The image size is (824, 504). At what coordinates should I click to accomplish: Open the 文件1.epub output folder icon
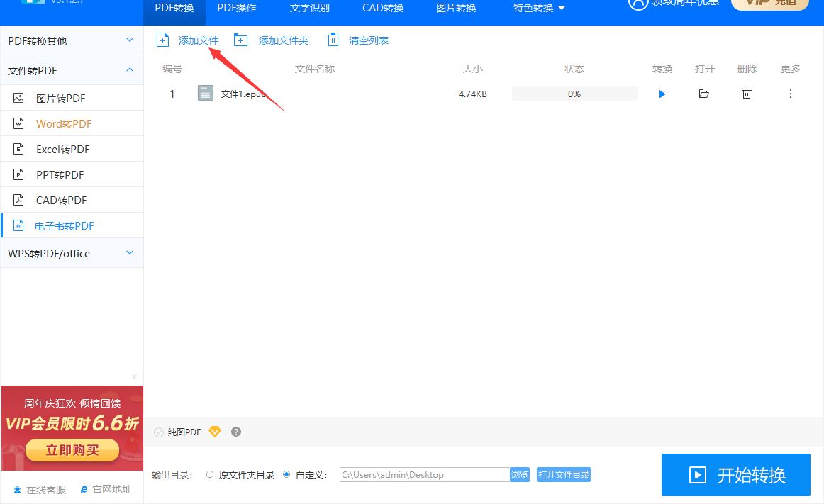704,94
